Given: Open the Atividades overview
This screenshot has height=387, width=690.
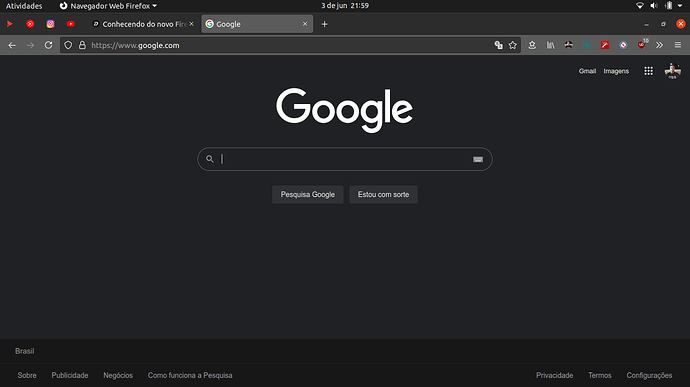Looking at the screenshot, I should point(24,6).
